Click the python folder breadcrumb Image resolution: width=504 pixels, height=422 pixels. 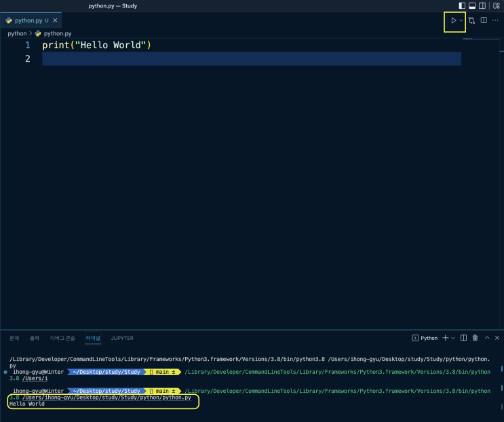(x=17, y=33)
